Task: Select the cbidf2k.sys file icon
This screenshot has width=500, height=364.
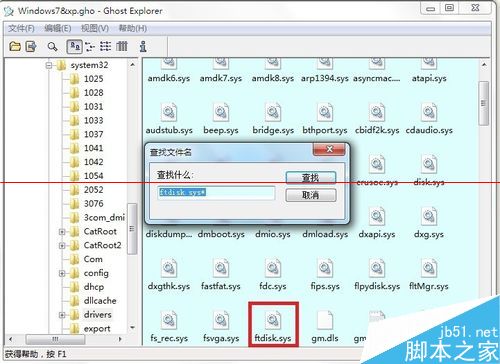Action: click(377, 112)
